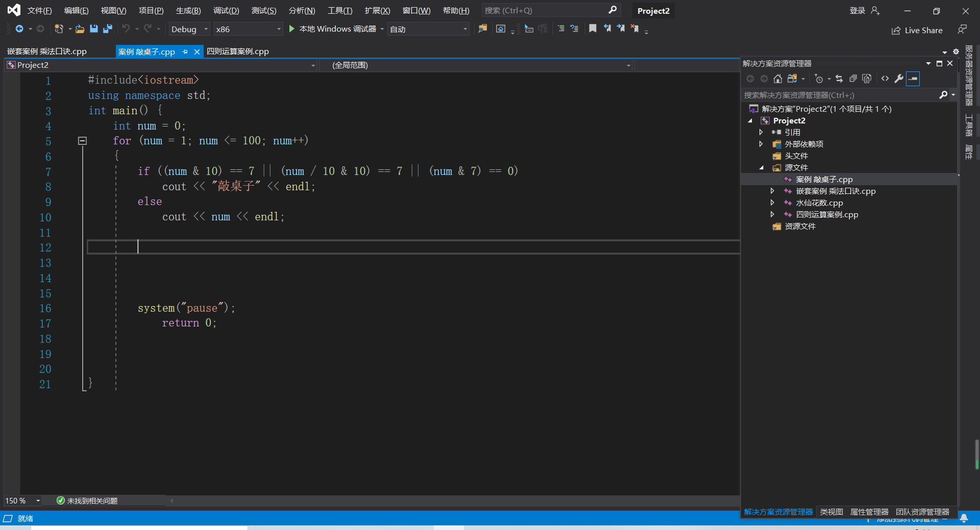980x530 pixels.
Task: Open the 调试(D) menu
Action: pos(226,11)
